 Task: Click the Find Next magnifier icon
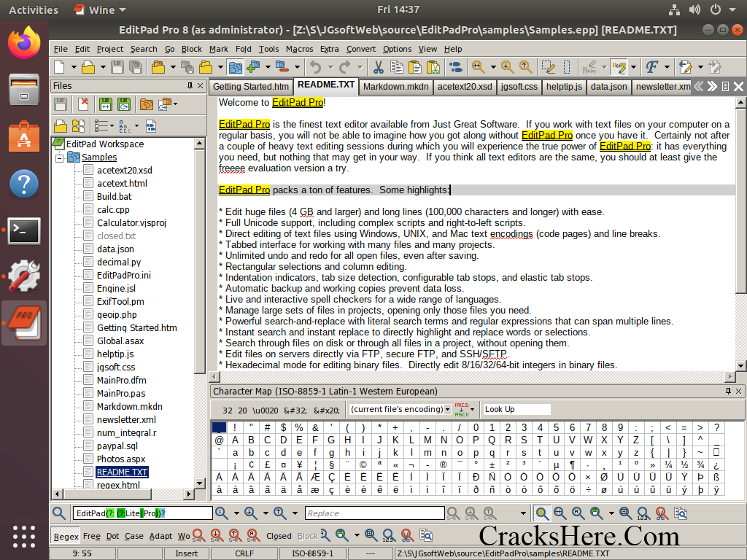pos(251,513)
